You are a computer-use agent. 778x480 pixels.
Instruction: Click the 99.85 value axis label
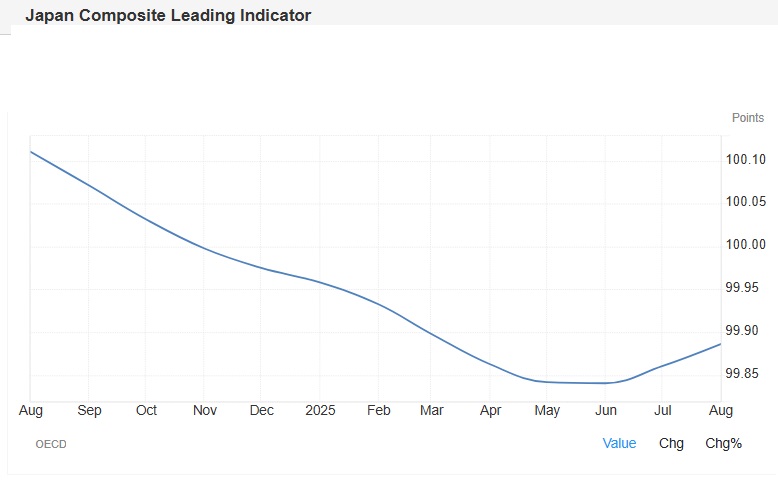pos(746,374)
